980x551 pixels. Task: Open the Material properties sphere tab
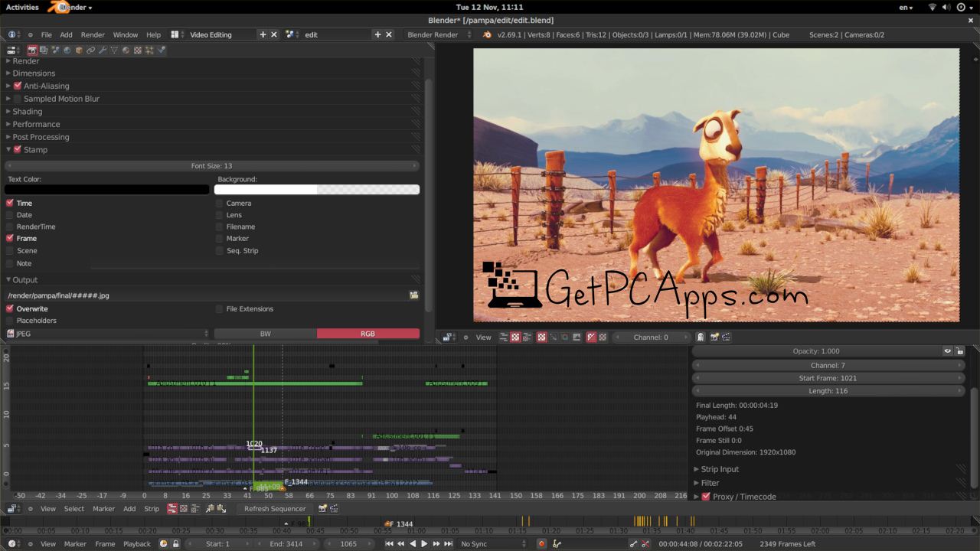tap(126, 50)
